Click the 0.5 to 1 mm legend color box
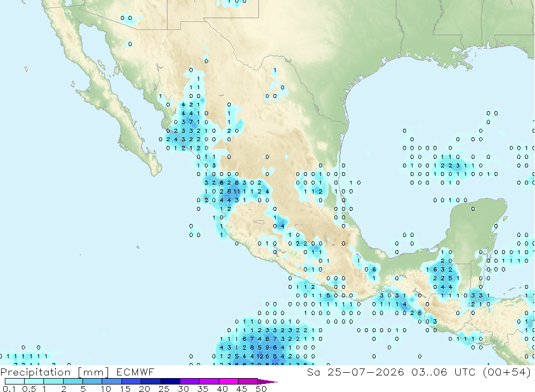535x392 pixels. click(x=34, y=381)
